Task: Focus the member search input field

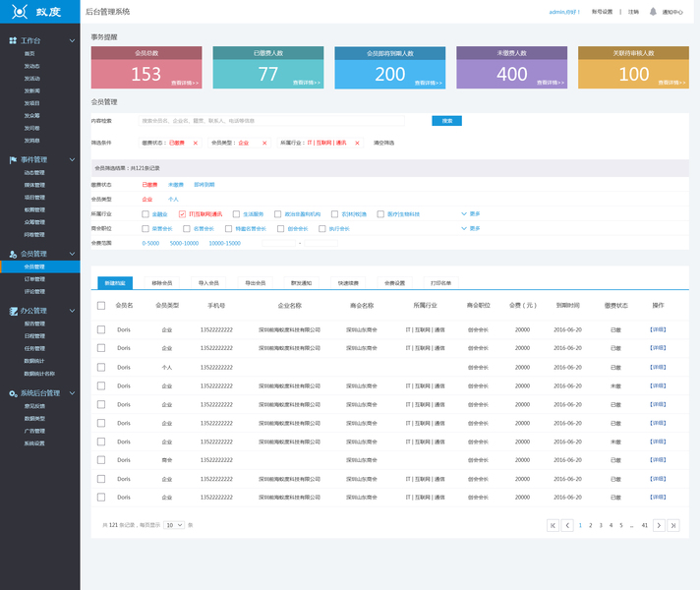Action: coord(271,121)
